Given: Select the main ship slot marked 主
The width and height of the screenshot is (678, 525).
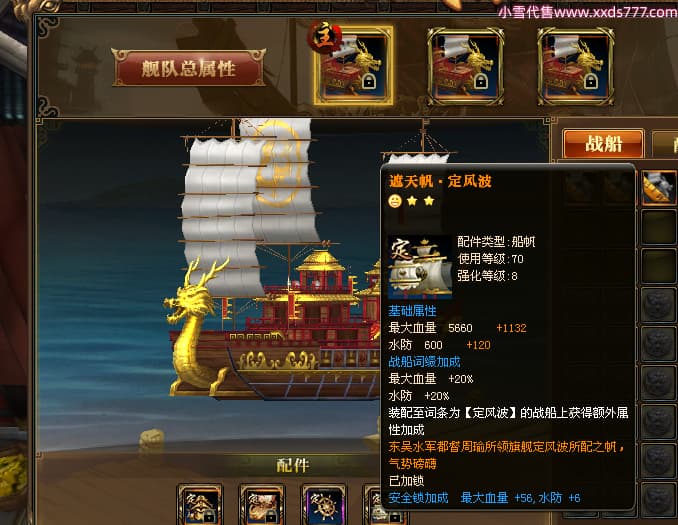Looking at the screenshot, I should (x=353, y=65).
